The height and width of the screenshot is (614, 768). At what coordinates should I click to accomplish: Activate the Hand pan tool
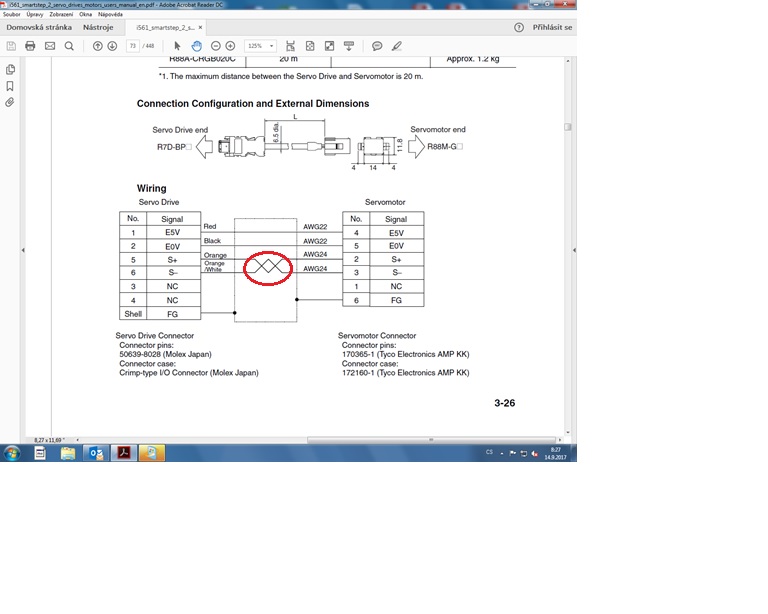coord(197,46)
